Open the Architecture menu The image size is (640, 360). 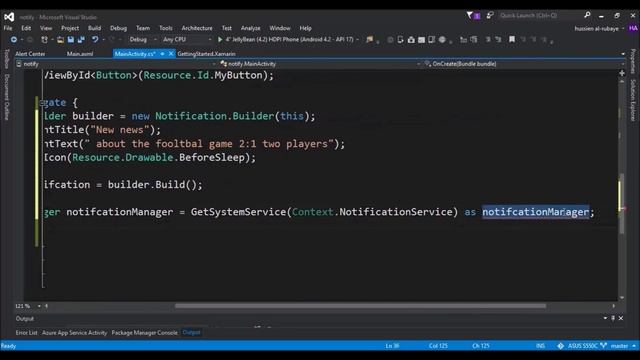coord(197,28)
